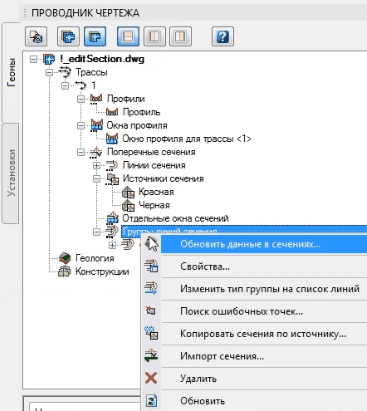
Task: Click the Профили folder icon
Action: [96, 99]
